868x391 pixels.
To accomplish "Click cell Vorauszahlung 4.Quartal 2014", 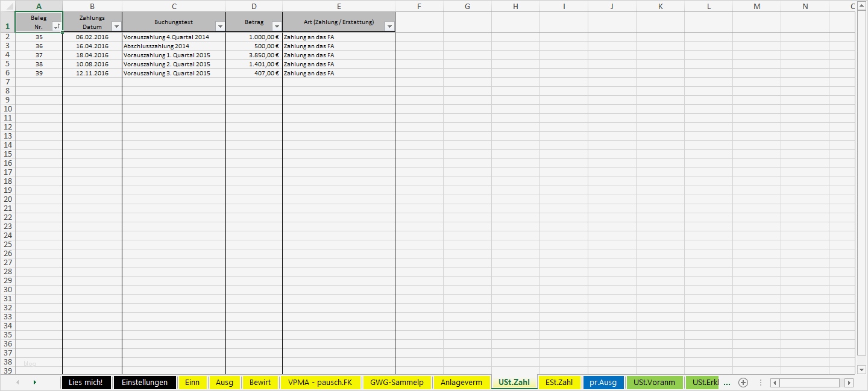I will coord(174,37).
